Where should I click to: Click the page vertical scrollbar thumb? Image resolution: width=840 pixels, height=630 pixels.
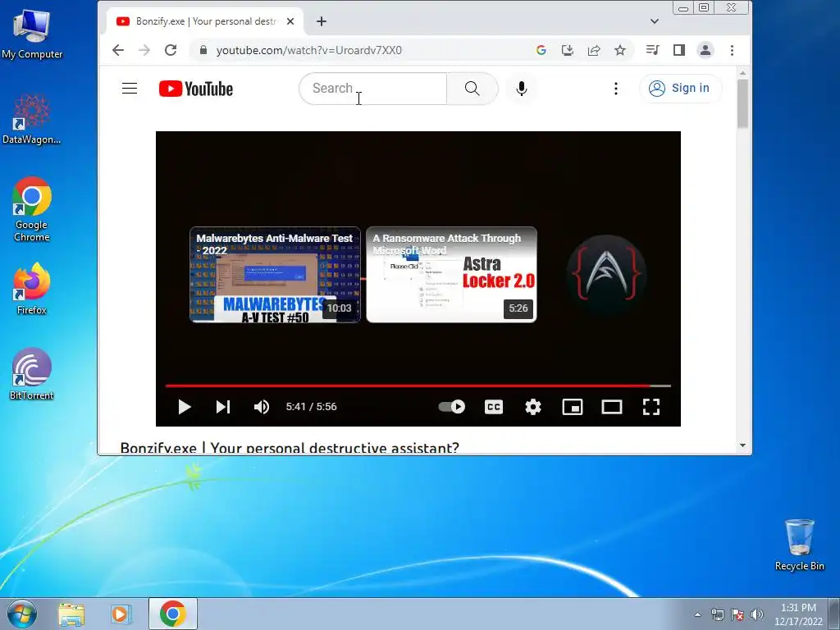[x=742, y=104]
